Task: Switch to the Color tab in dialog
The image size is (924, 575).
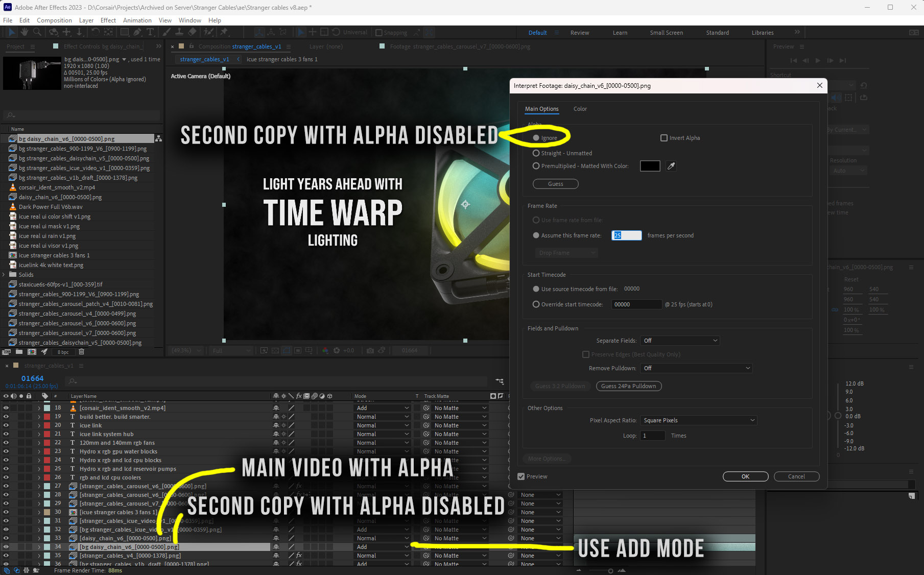Action: [580, 109]
